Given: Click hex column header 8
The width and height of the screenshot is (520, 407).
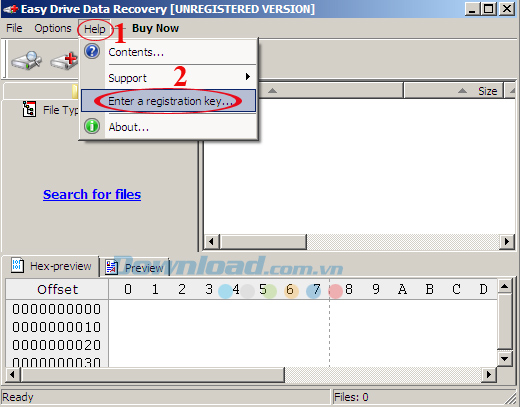Looking at the screenshot, I should tap(349, 289).
